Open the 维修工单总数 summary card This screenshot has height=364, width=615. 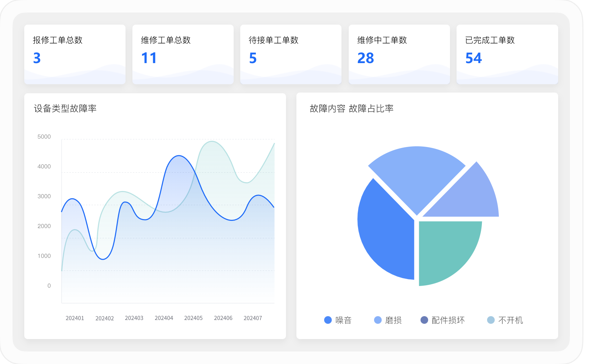(x=183, y=54)
